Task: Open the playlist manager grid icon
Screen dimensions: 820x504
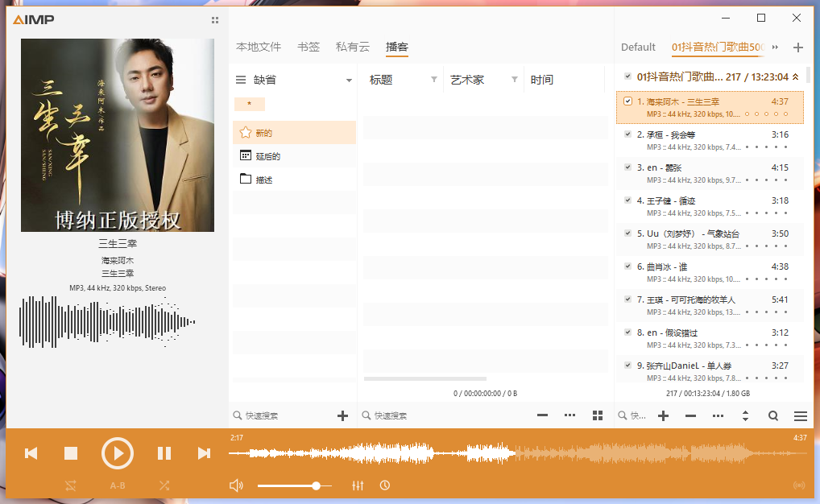Action: [597, 415]
